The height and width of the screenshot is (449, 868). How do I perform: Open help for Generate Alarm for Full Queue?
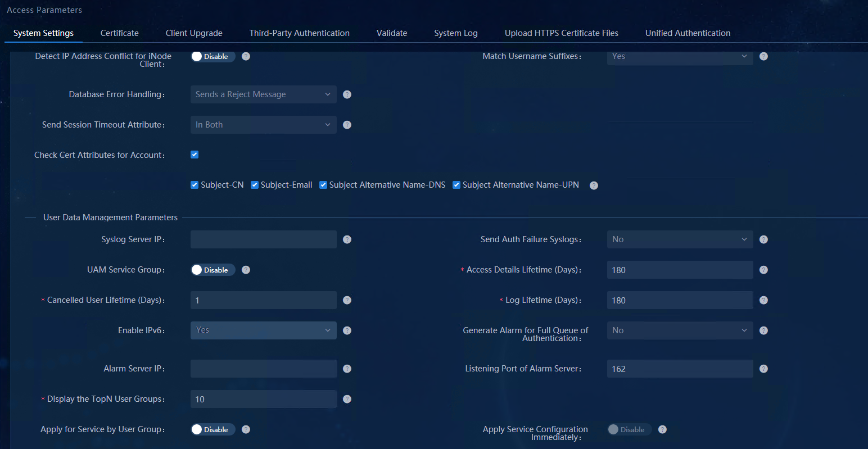[x=763, y=330]
